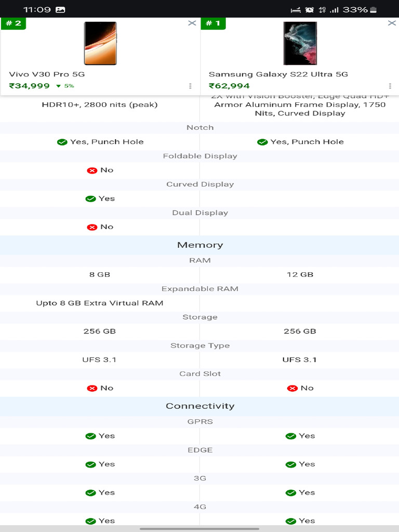Select the Memory section header
The height and width of the screenshot is (532, 399).
(200, 245)
